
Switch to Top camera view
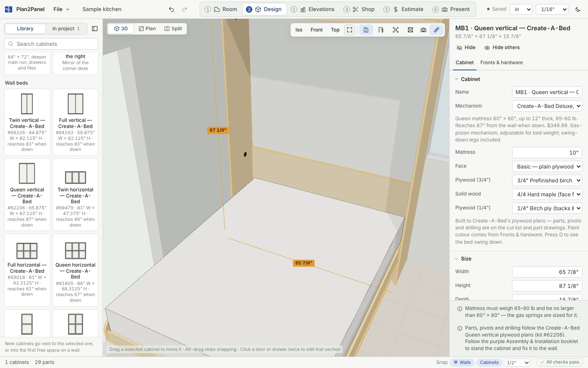point(335,30)
